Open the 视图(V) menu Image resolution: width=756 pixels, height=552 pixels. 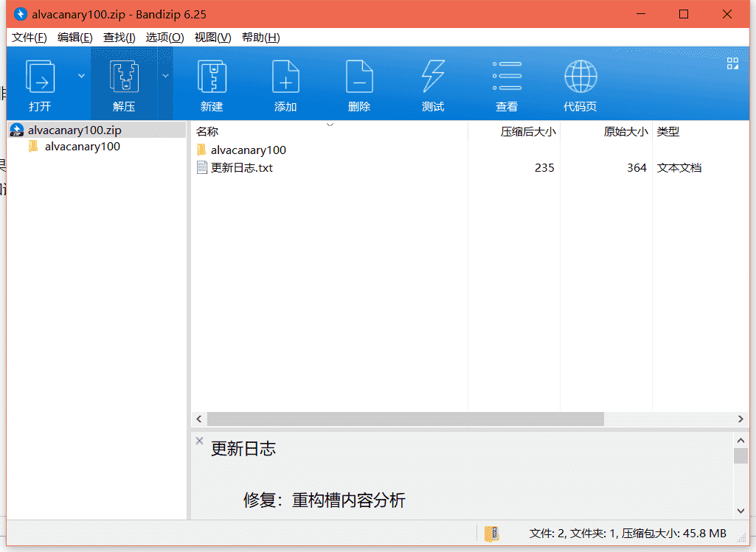tap(212, 38)
